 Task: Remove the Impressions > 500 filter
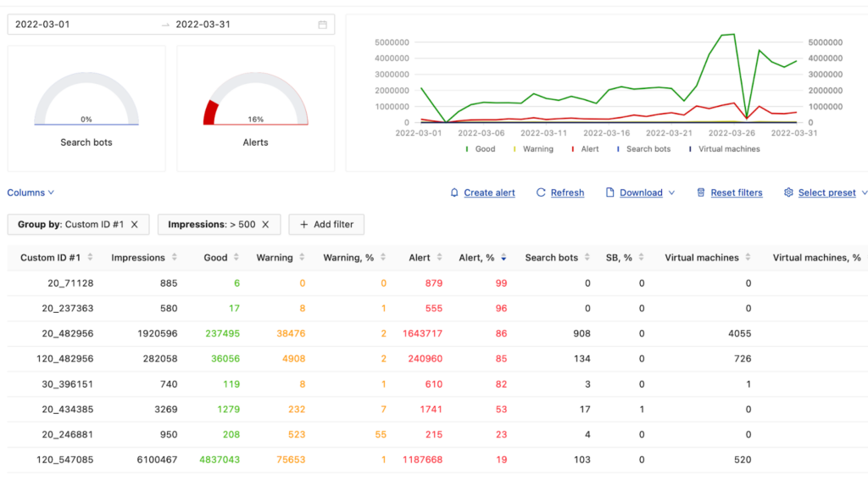265,225
